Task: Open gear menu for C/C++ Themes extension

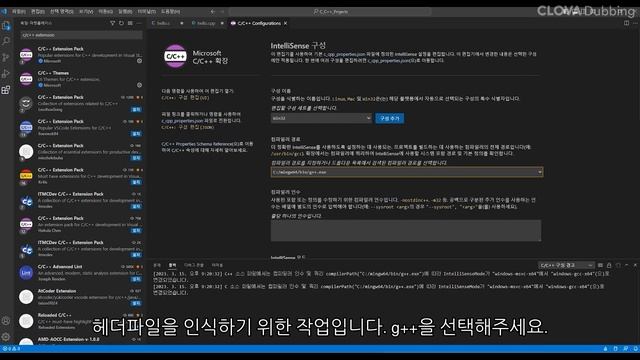Action: 139,85
